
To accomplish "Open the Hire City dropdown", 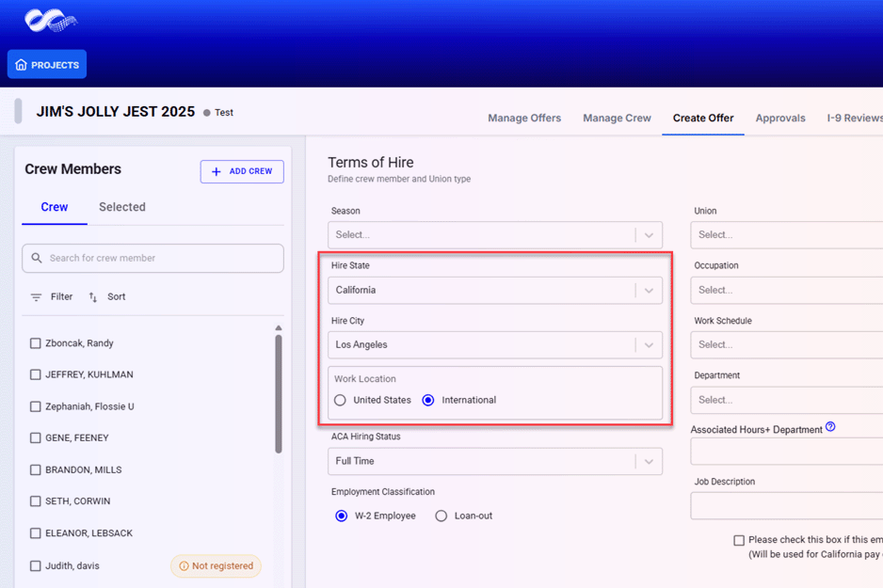I will [649, 345].
